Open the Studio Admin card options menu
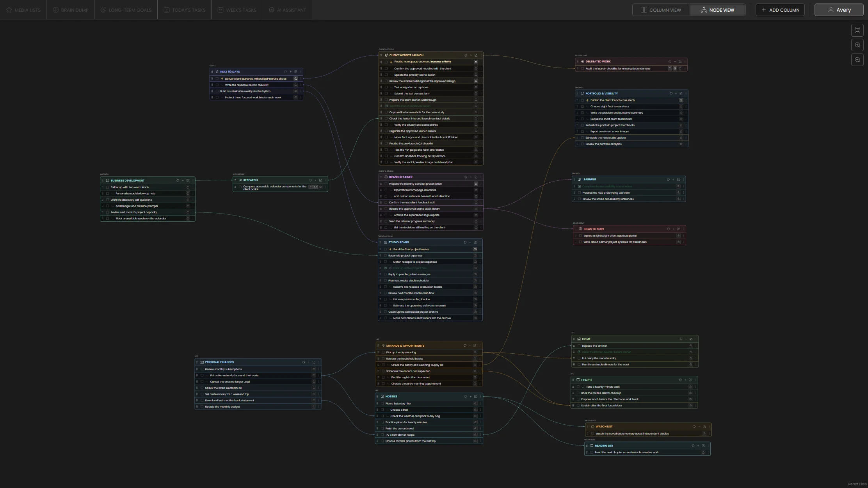The width and height of the screenshot is (868, 488). pos(480,242)
